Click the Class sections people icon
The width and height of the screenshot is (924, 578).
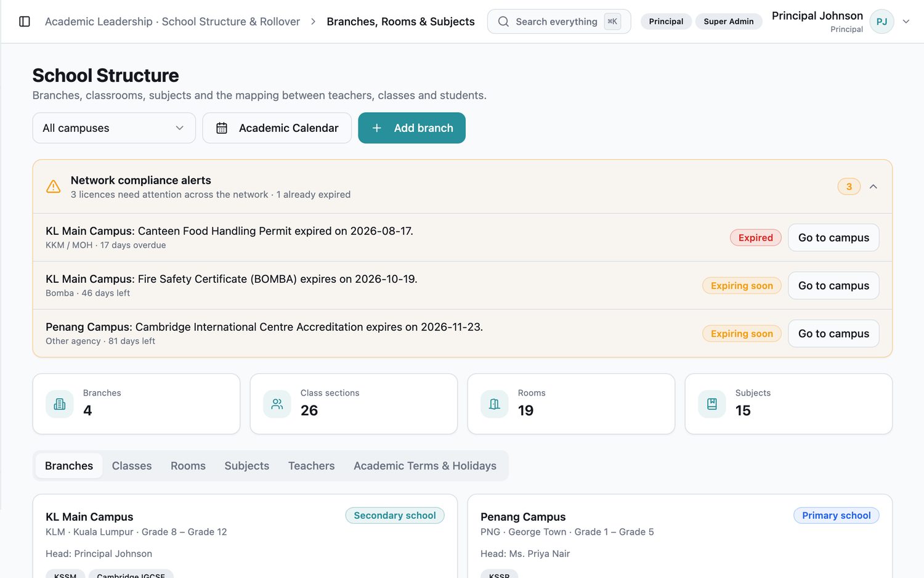(x=277, y=404)
